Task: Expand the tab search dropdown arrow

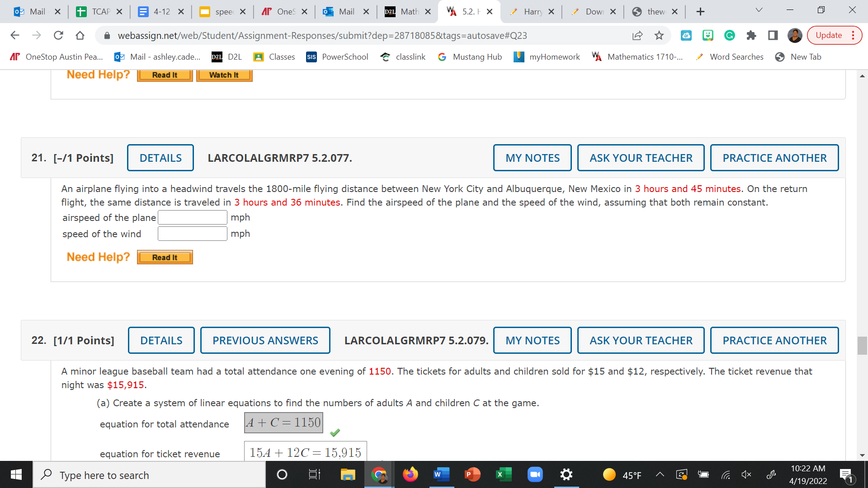Action: [759, 10]
